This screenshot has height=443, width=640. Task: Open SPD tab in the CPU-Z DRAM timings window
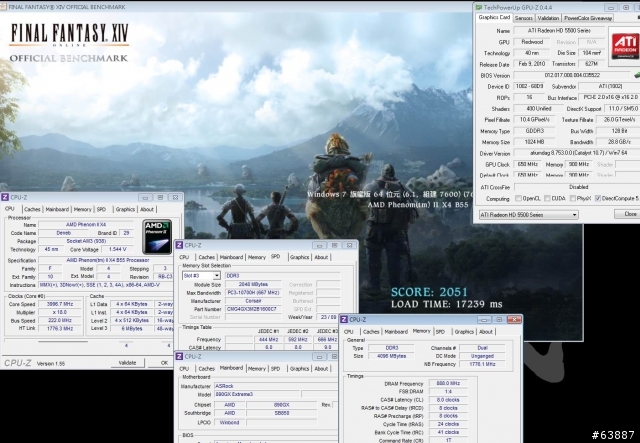[440, 332]
